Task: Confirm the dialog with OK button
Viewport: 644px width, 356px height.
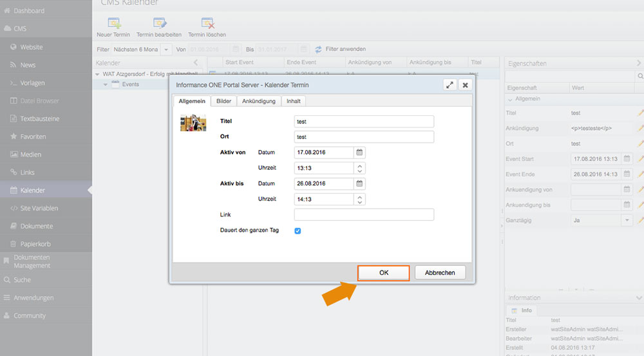Action: (x=384, y=273)
